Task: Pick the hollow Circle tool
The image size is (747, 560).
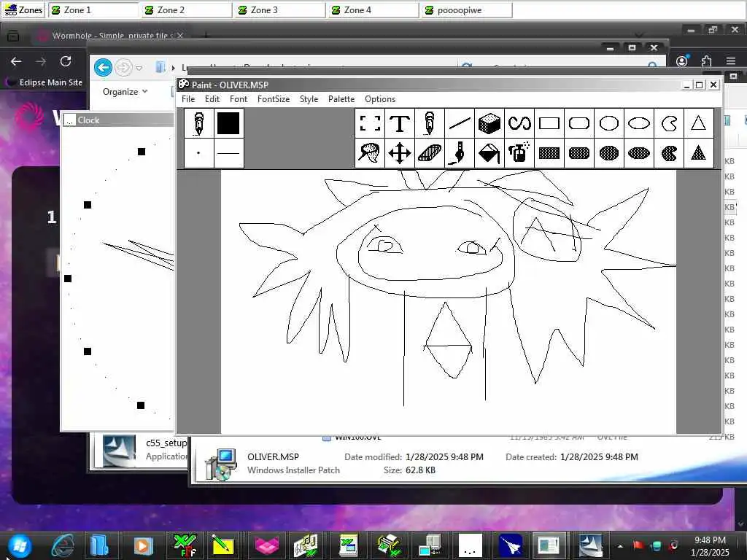Action: [609, 123]
